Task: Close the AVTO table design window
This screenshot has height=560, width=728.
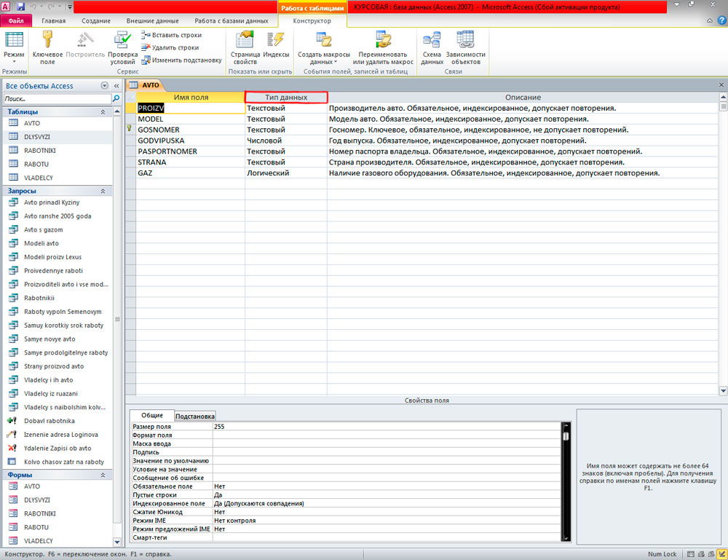Action: tap(721, 85)
